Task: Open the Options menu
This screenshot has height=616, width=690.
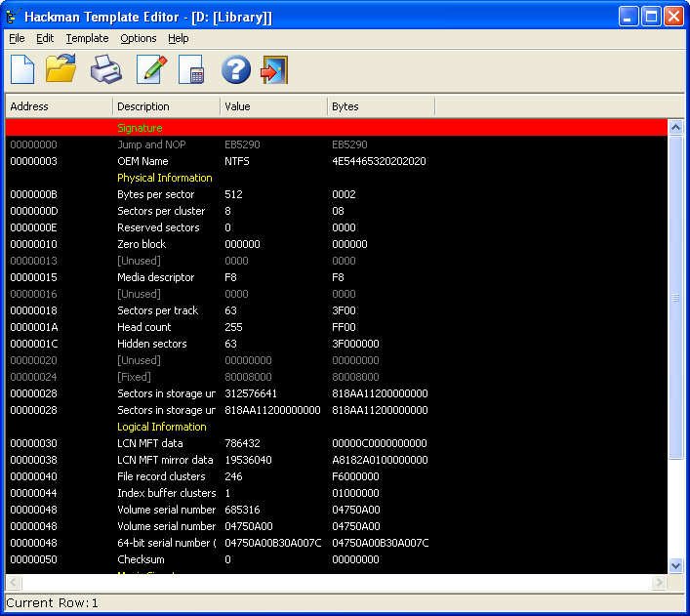Action: (139, 38)
